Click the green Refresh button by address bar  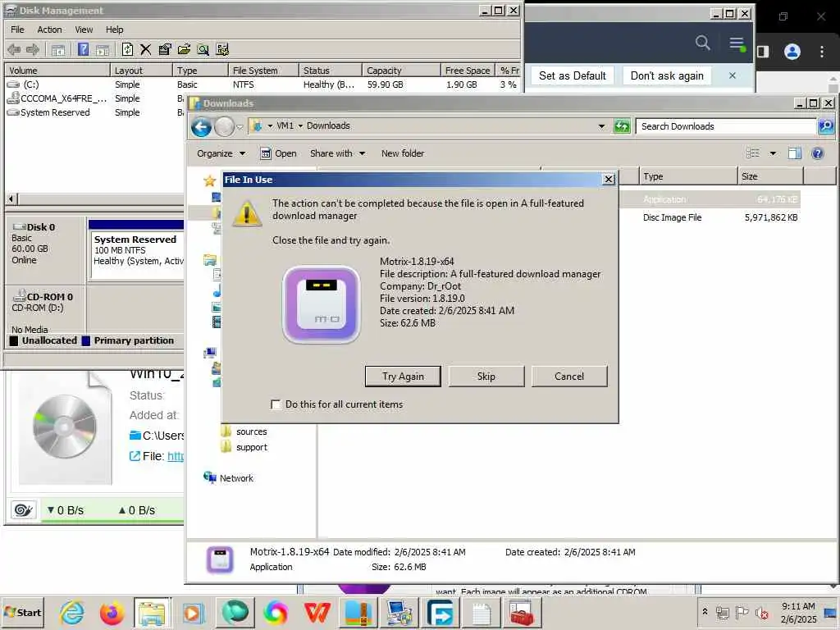coord(622,126)
